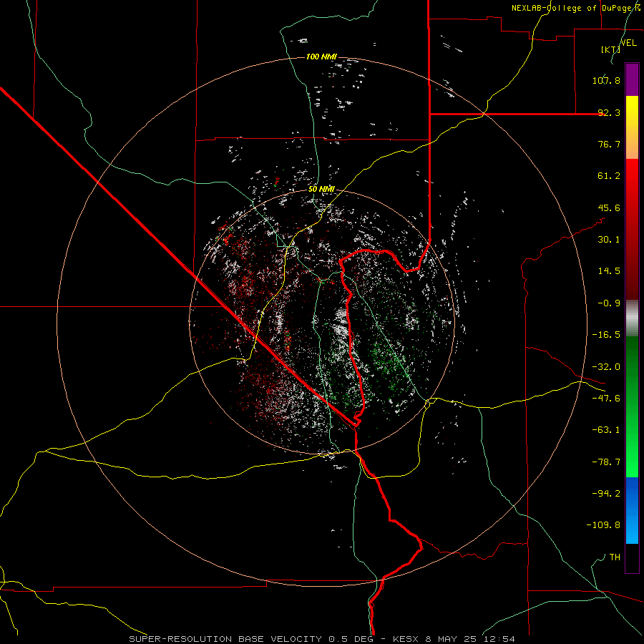This screenshot has width=644, height=644.
Task: Click the -47.6 scale value
Action: tap(606, 399)
